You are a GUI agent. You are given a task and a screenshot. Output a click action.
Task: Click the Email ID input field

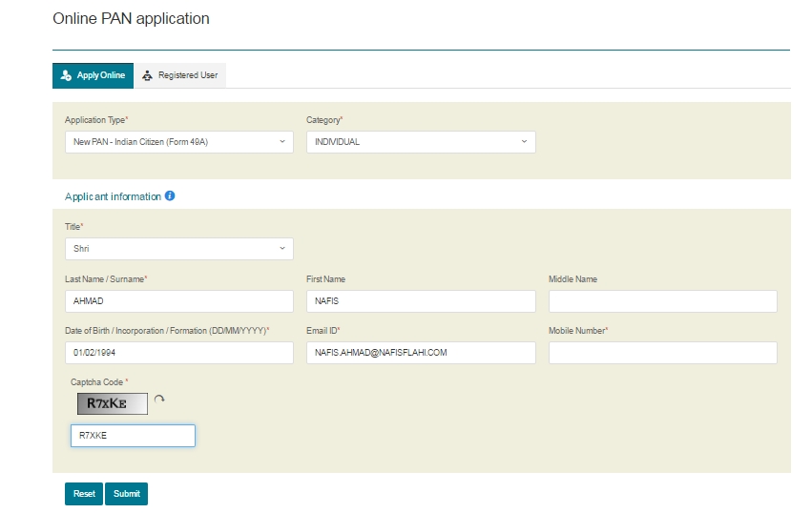tap(421, 353)
